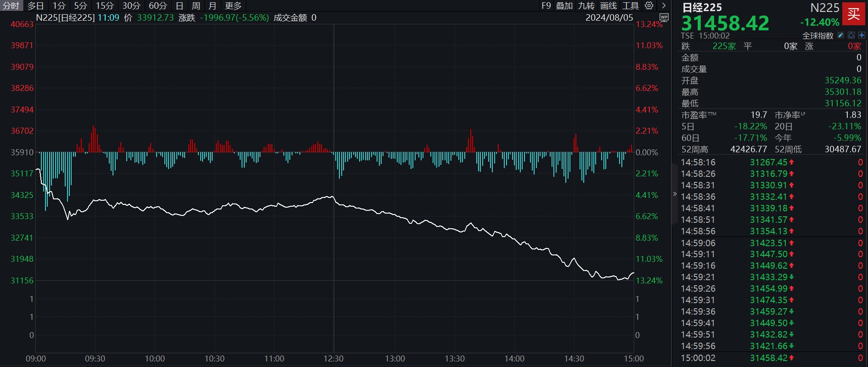Click the 225家 decliners count
The height and width of the screenshot is (367, 868).
pyautogui.click(x=724, y=46)
